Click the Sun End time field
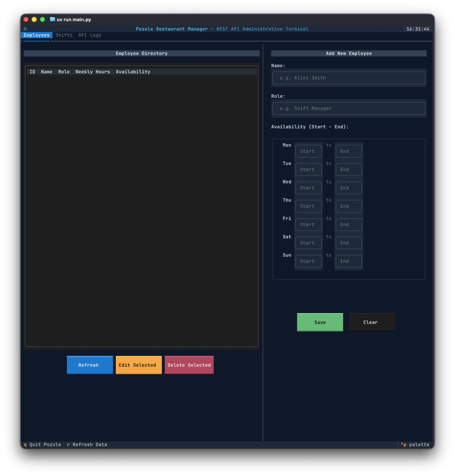This screenshot has width=455, height=476. coord(349,261)
